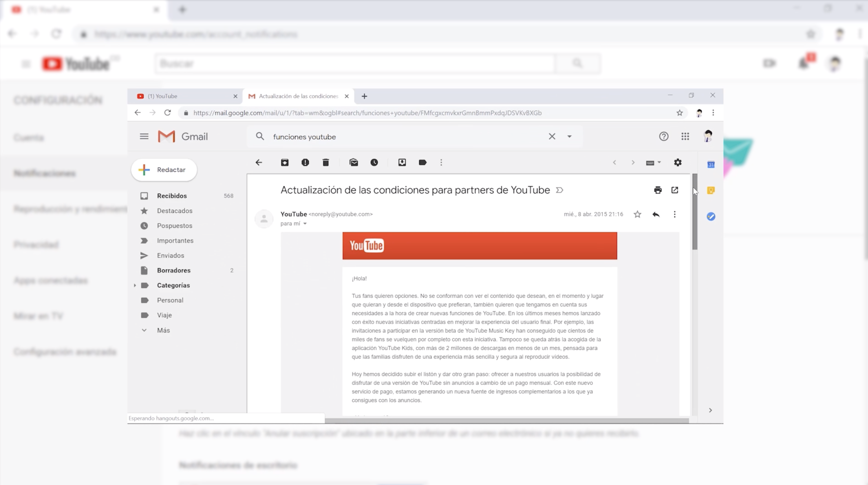Screen dimensions: 868x485
Task: Open the search options dropdown arrow
Action: (569, 137)
